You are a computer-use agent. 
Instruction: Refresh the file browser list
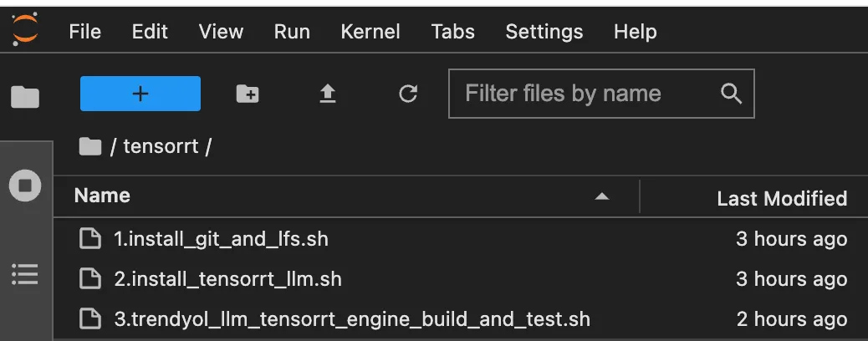click(x=408, y=94)
